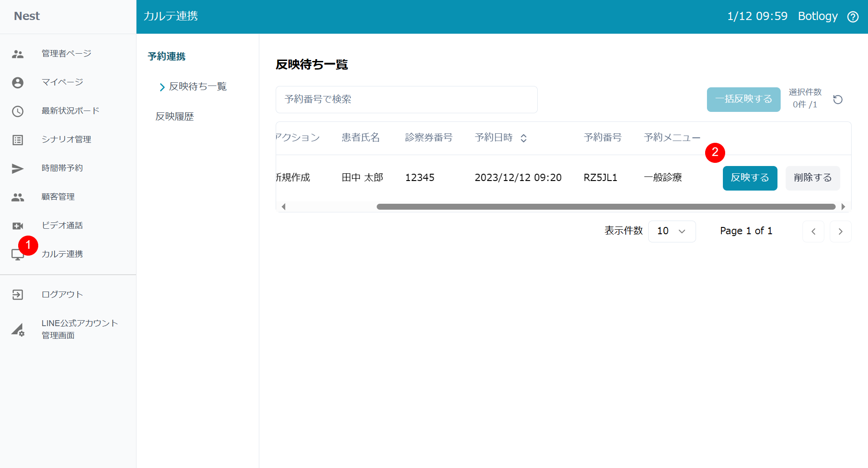
Task: Open the 表示件数 dropdown showing 10
Action: pyautogui.click(x=671, y=231)
